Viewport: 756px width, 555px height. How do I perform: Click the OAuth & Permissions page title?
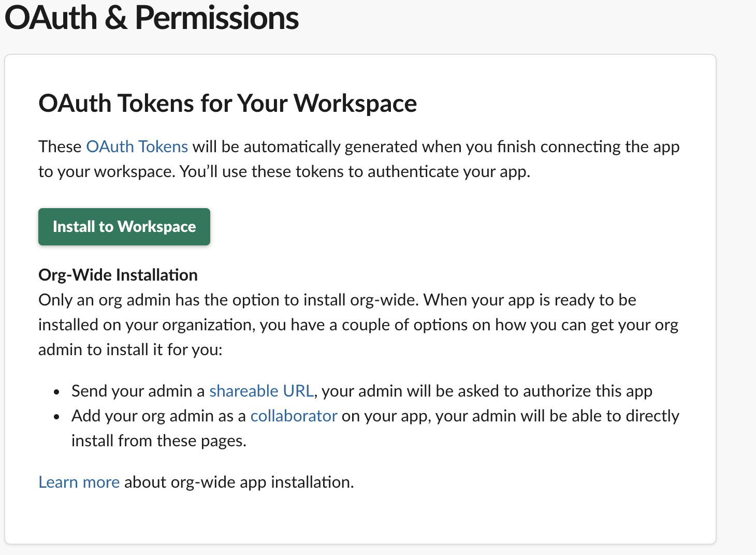151,18
